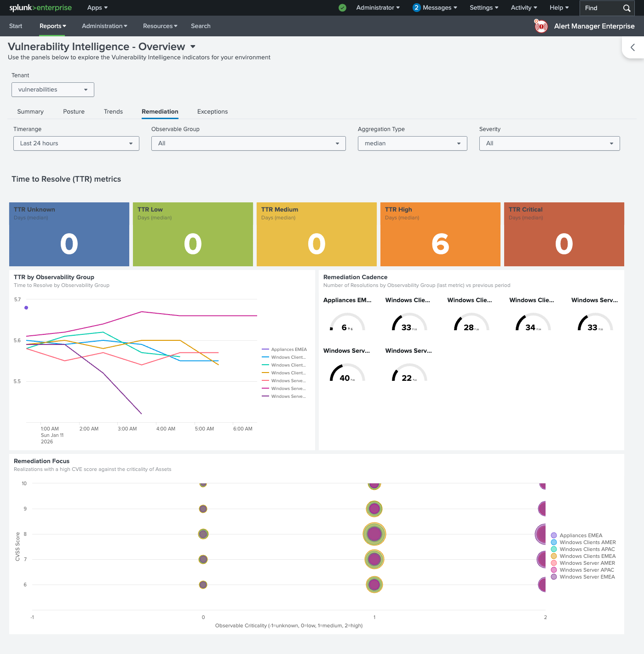Click the Windows Server gauge showing 22

(408, 373)
